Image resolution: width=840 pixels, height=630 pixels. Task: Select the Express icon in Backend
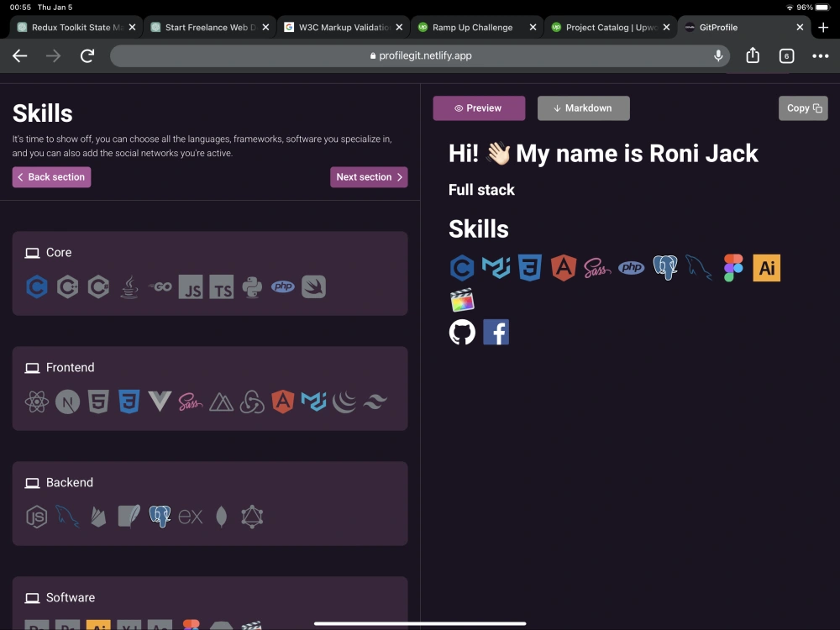click(191, 517)
